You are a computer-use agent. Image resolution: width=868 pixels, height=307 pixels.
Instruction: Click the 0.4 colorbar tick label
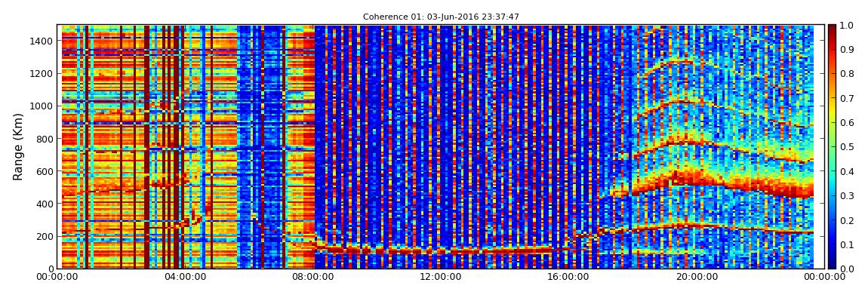tap(846, 171)
